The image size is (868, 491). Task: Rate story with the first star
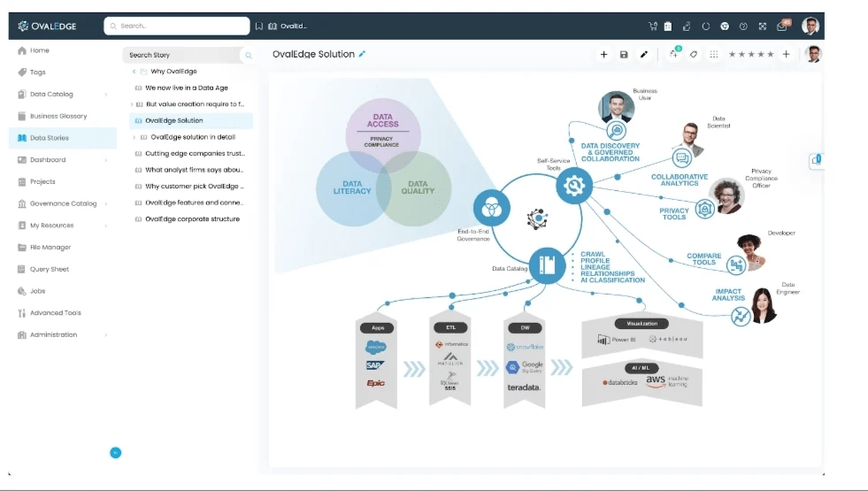point(733,54)
